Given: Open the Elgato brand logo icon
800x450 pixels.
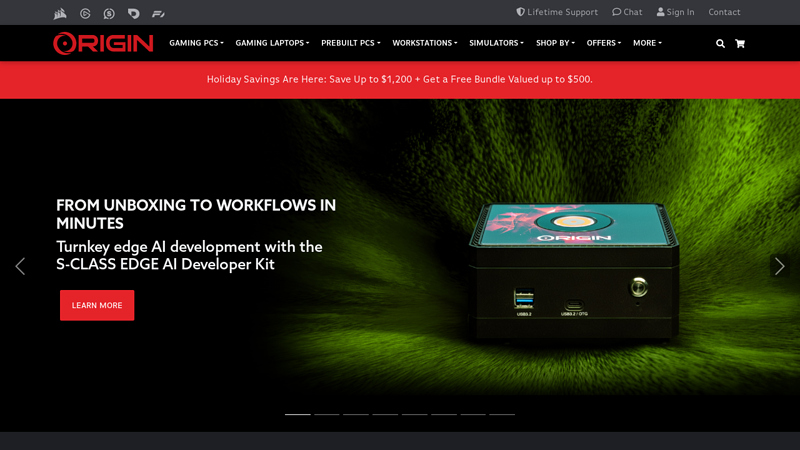Looking at the screenshot, I should pyautogui.click(x=85, y=14).
